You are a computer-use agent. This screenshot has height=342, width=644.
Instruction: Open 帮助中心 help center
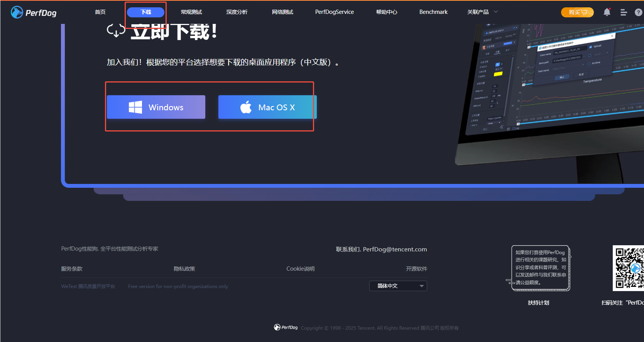point(387,12)
